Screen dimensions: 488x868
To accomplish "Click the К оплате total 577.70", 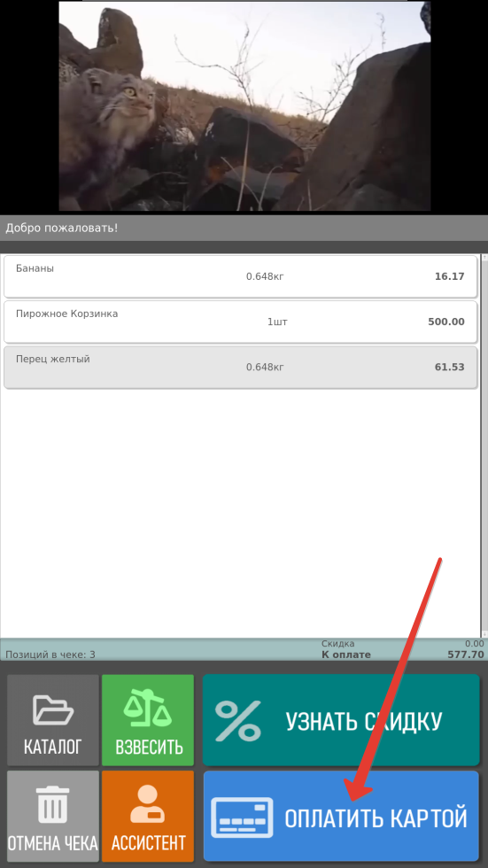I will (465, 655).
